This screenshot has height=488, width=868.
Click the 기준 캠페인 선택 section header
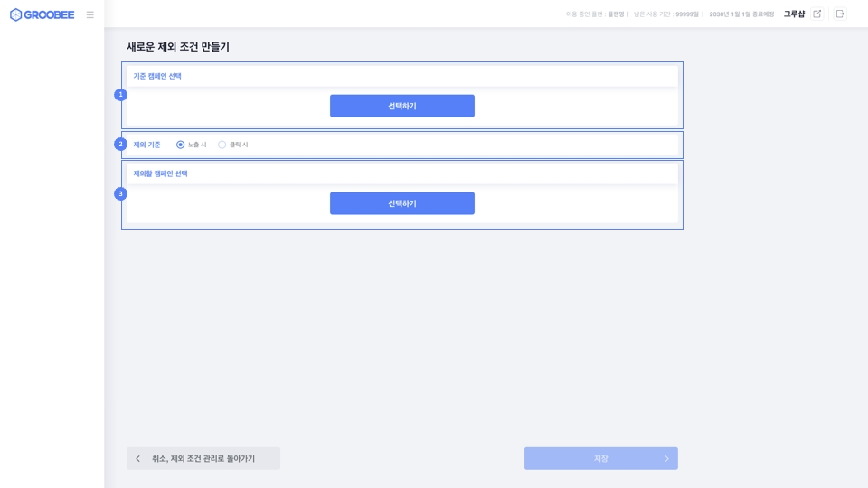tap(157, 77)
